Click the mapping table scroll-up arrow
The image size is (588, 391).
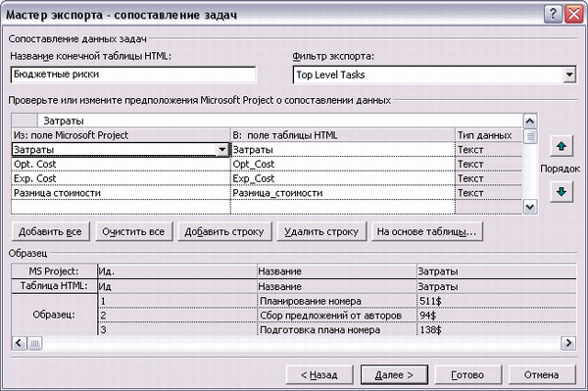530,122
